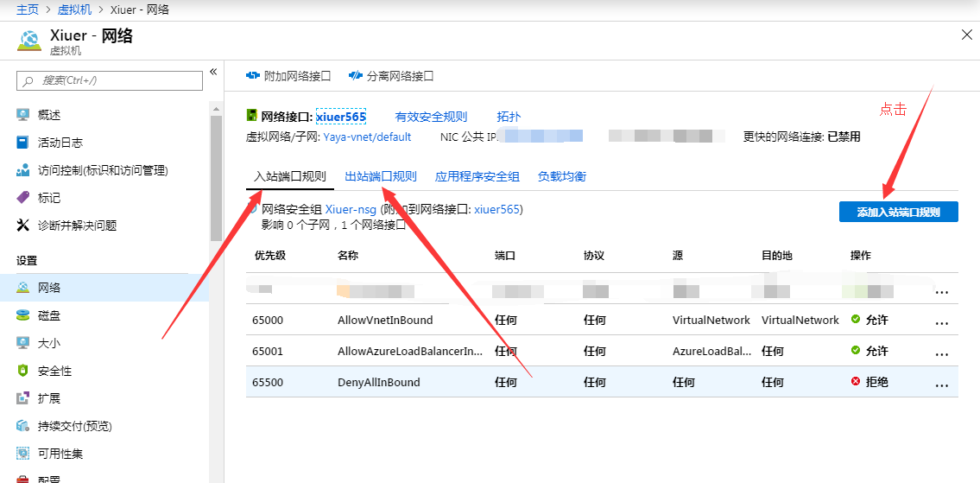The height and width of the screenshot is (483, 980).
Task: Click the 大小 size icon
Action: click(x=23, y=344)
